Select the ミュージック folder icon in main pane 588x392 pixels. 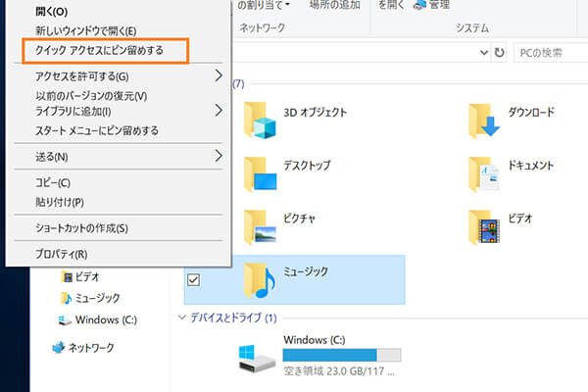point(260,280)
